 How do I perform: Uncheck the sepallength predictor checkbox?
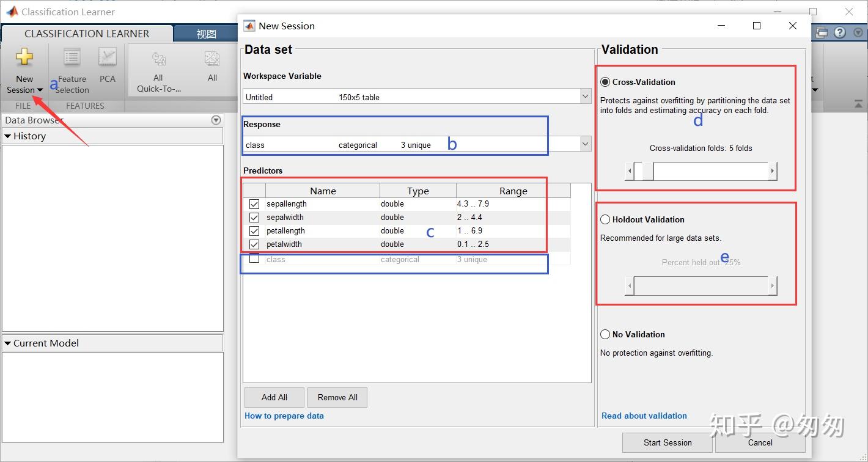pyautogui.click(x=254, y=204)
